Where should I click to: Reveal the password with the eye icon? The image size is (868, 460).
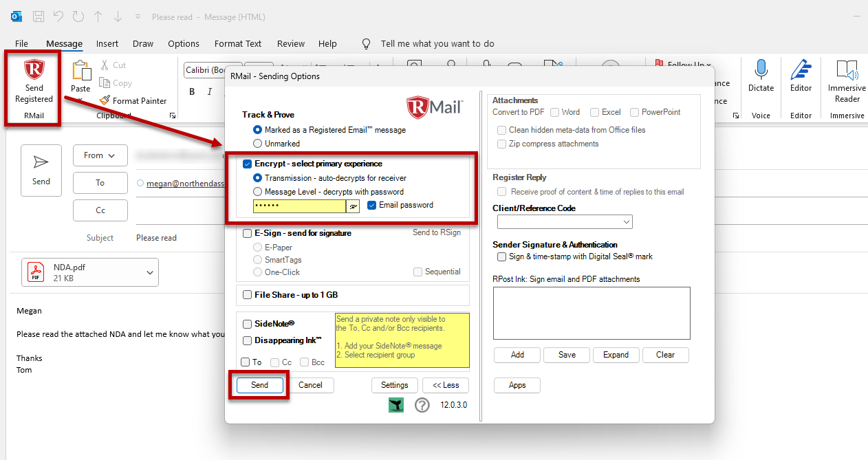354,206
